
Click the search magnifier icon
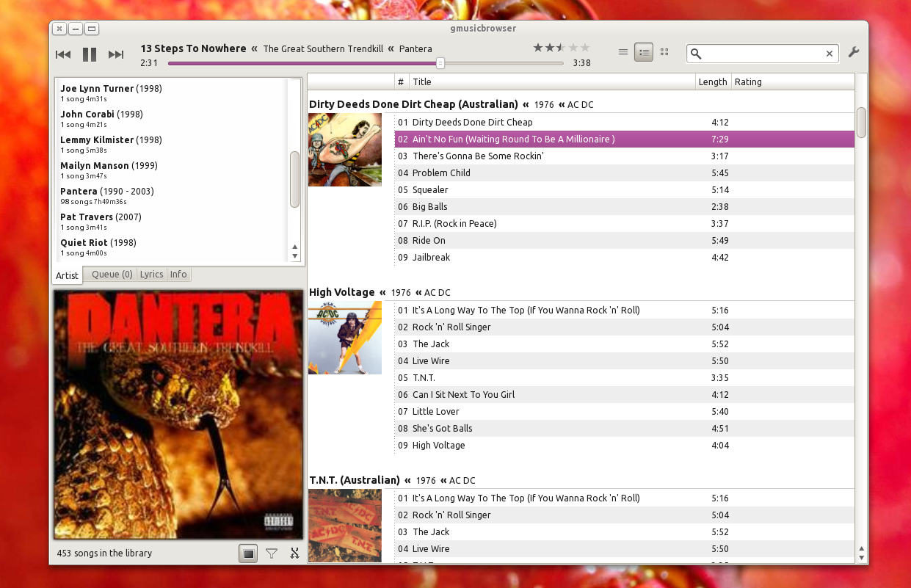[x=697, y=54]
